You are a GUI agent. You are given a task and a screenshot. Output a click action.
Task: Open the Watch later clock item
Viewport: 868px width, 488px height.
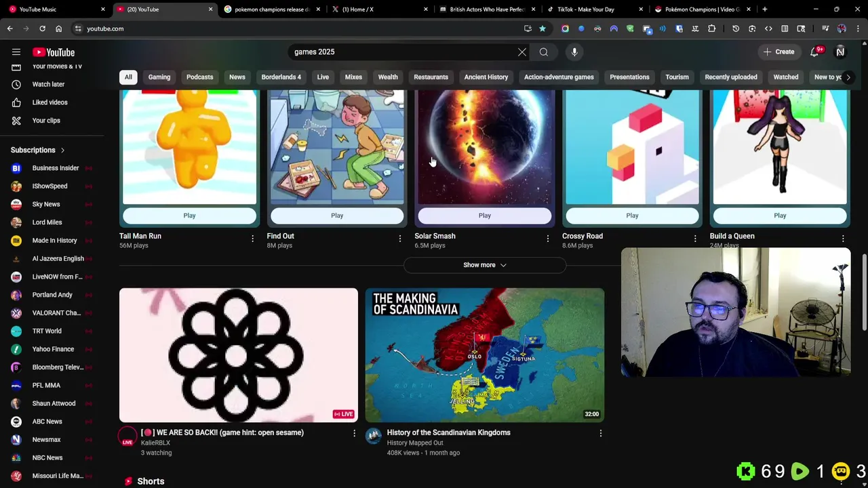(x=47, y=84)
